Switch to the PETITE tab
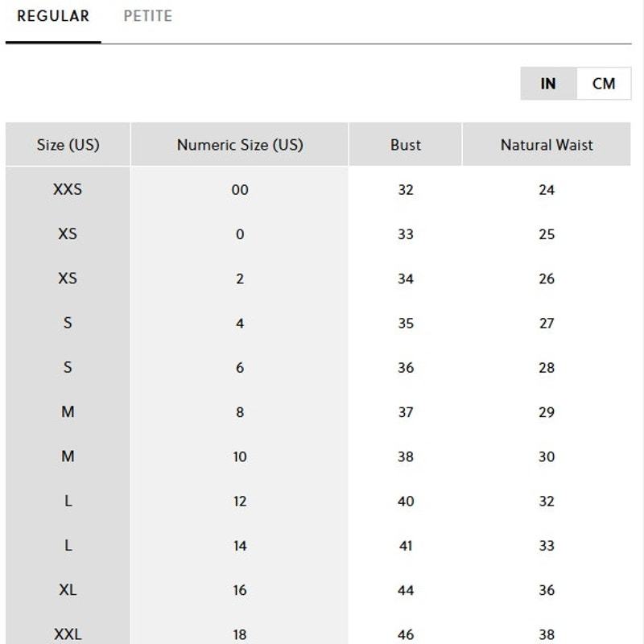644x644 pixels. 148,16
